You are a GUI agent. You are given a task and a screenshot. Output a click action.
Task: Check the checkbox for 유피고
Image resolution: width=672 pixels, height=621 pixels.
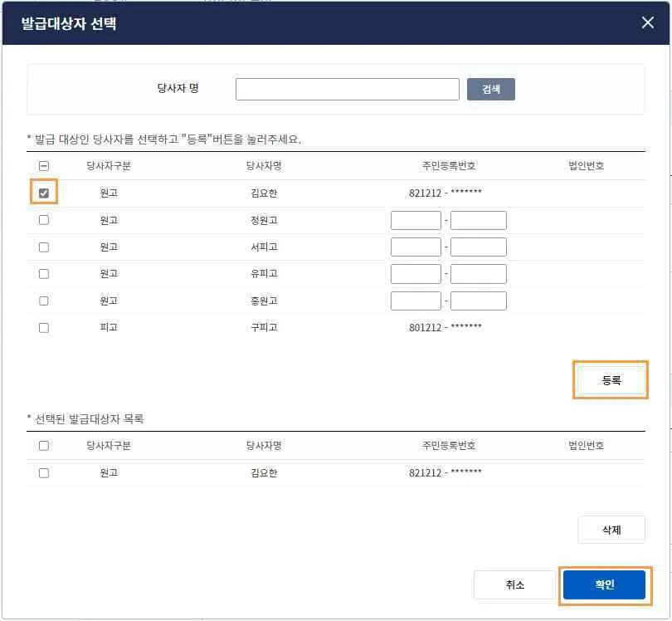click(44, 274)
